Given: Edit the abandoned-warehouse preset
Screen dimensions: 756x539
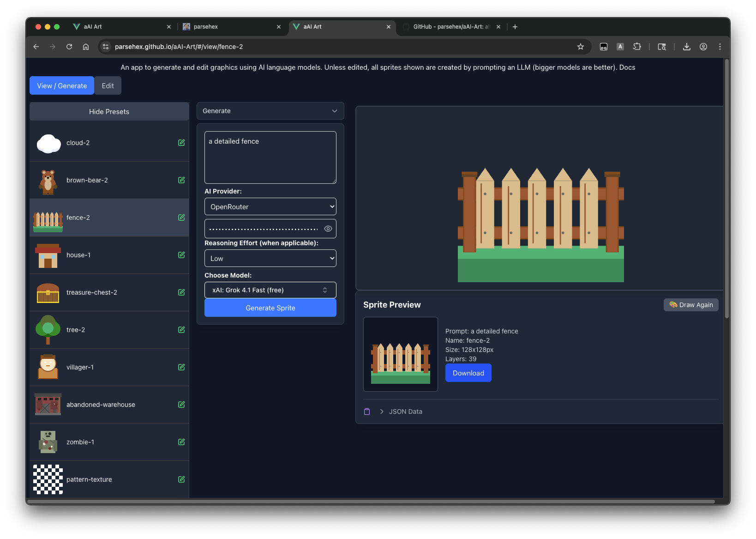Looking at the screenshot, I should 181,404.
